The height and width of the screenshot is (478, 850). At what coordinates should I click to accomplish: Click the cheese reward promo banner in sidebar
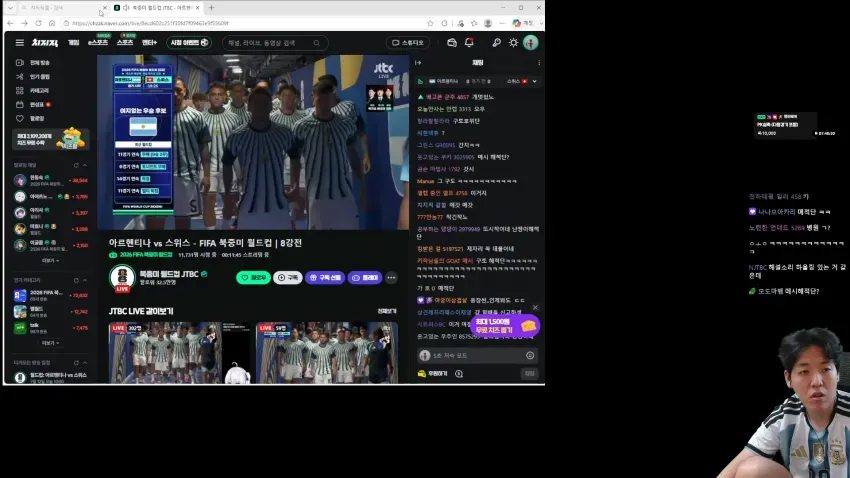click(x=50, y=139)
